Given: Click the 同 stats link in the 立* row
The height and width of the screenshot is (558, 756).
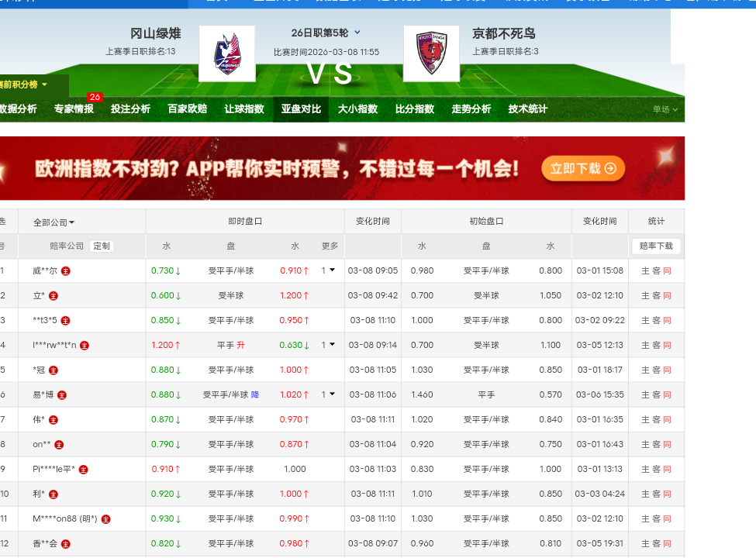Looking at the screenshot, I should pyautogui.click(x=667, y=296).
